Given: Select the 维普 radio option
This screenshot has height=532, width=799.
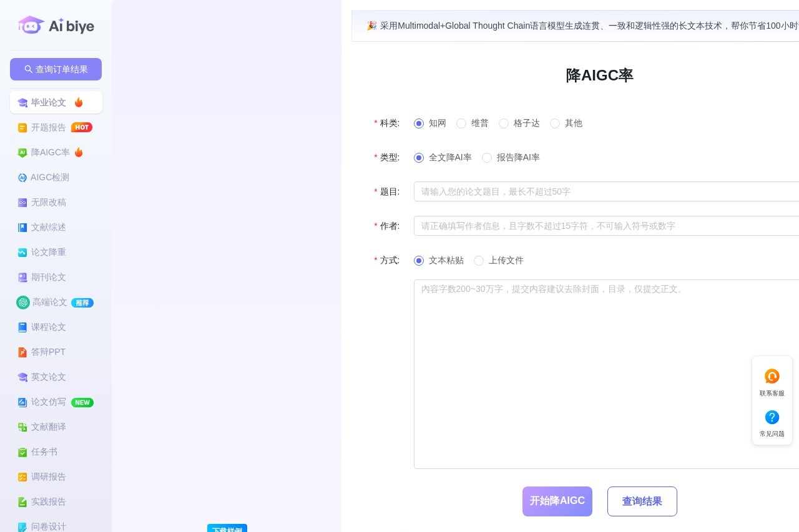Looking at the screenshot, I should [x=461, y=123].
